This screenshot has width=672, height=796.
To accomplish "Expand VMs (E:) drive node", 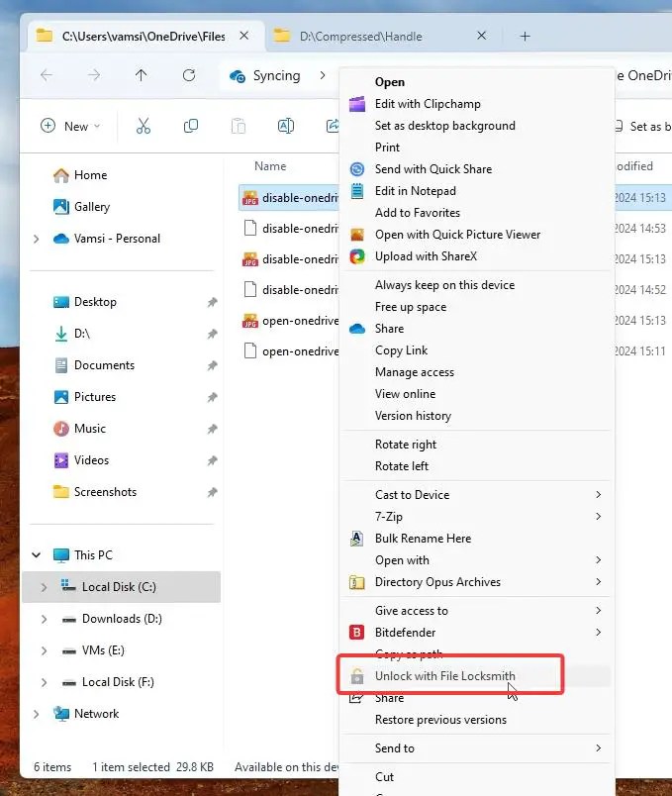I will [44, 650].
